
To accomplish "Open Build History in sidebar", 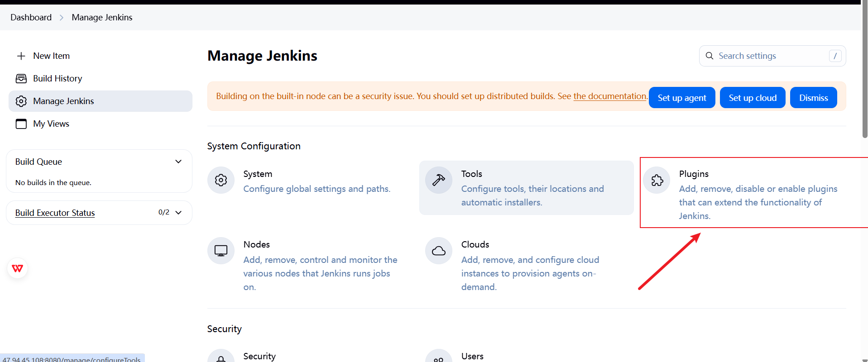I will coord(101,78).
